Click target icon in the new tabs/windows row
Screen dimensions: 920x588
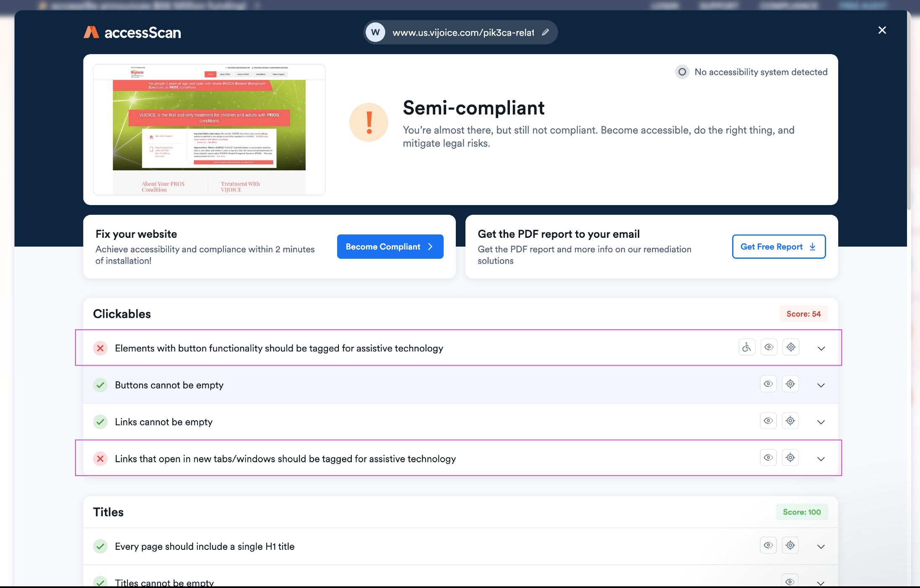click(790, 458)
